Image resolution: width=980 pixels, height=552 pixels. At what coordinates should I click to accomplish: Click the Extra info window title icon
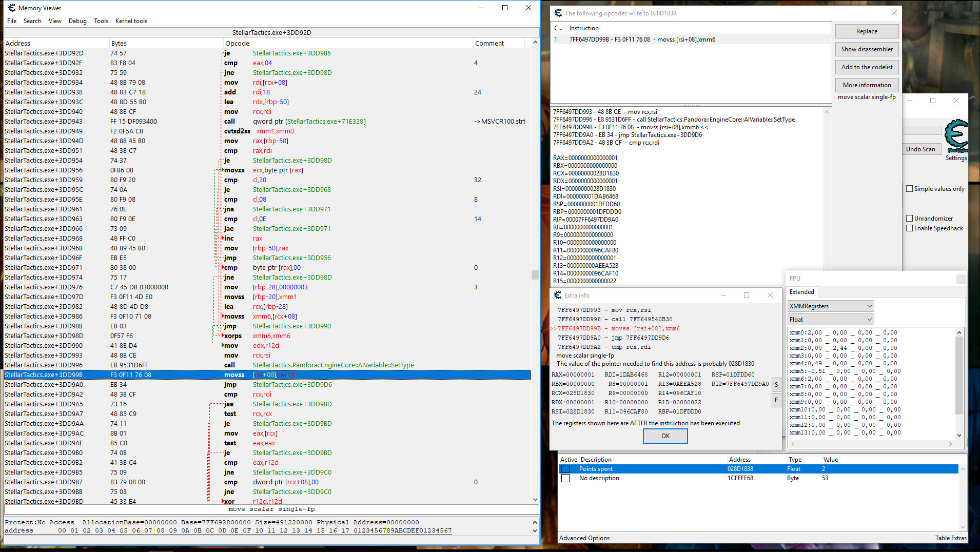558,295
